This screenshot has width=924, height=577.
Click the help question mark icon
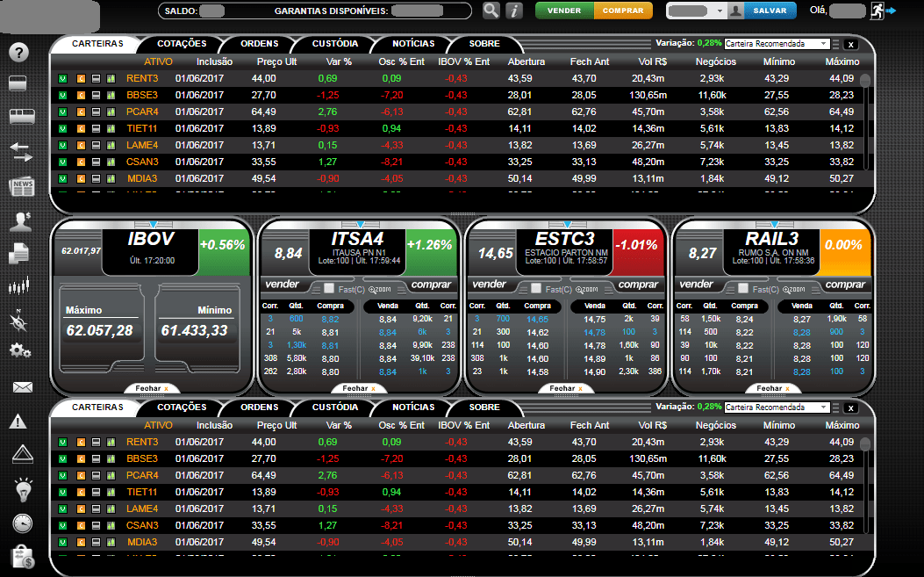pos(18,53)
